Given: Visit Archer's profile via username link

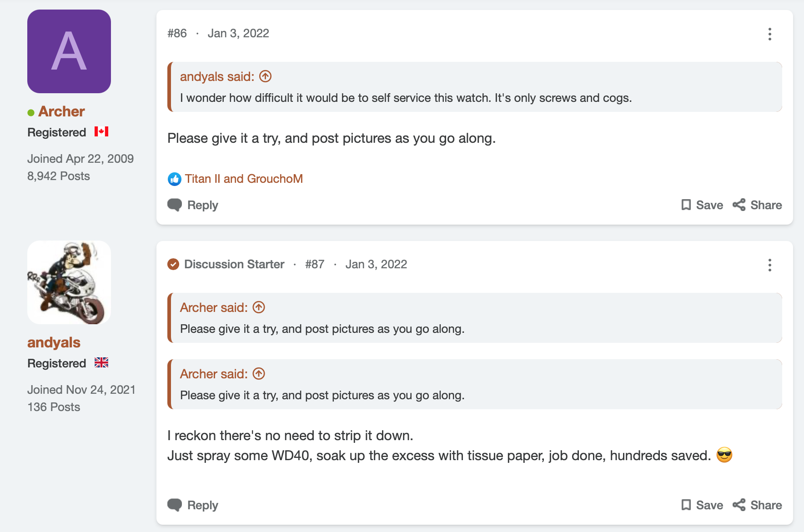Looking at the screenshot, I should pyautogui.click(x=61, y=111).
